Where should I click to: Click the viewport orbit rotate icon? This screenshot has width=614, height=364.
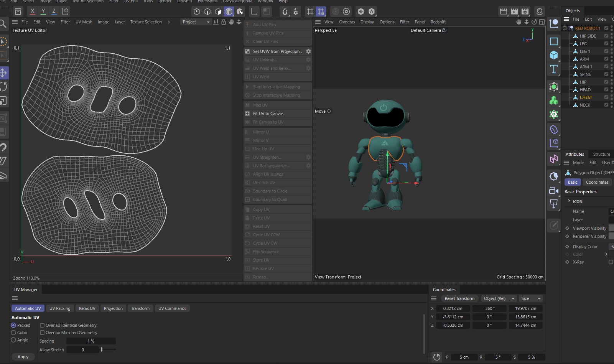(x=534, y=22)
